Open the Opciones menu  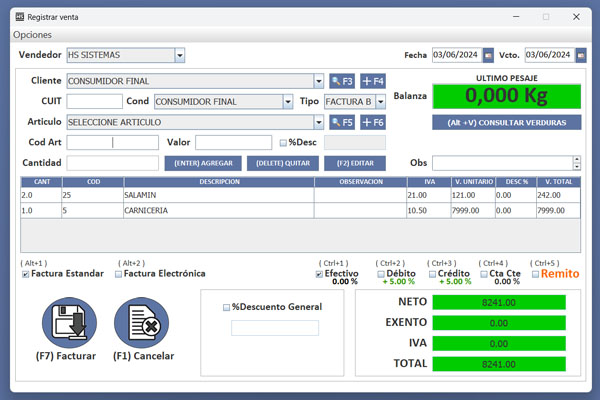click(32, 34)
